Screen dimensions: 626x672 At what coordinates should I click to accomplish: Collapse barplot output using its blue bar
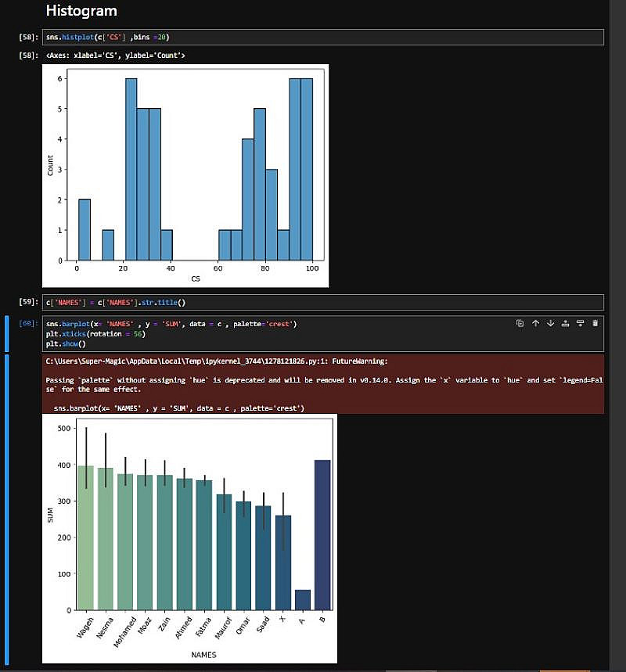(x=6, y=509)
